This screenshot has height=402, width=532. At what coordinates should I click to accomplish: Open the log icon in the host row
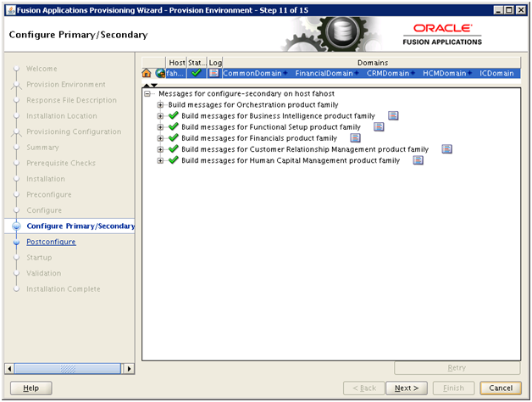pyautogui.click(x=213, y=73)
